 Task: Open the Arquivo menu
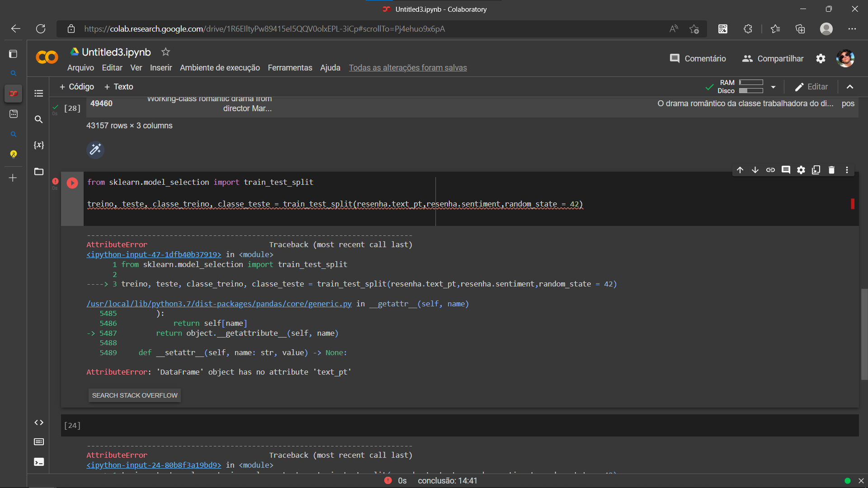pyautogui.click(x=80, y=68)
